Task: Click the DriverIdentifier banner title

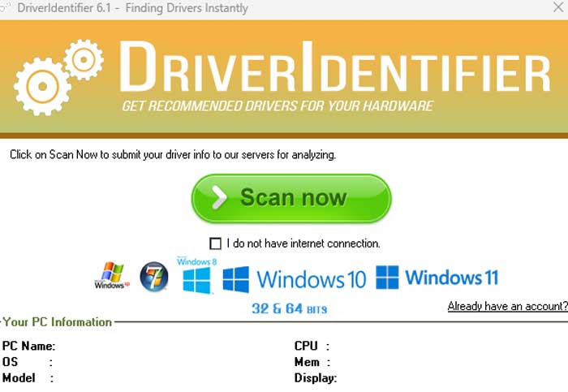Action: 335,67
